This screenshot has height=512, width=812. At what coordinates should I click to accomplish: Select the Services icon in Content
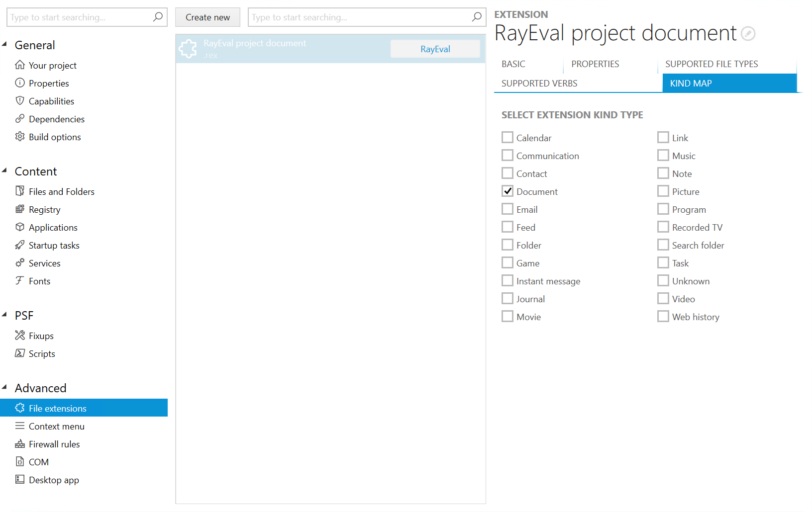pyautogui.click(x=20, y=263)
